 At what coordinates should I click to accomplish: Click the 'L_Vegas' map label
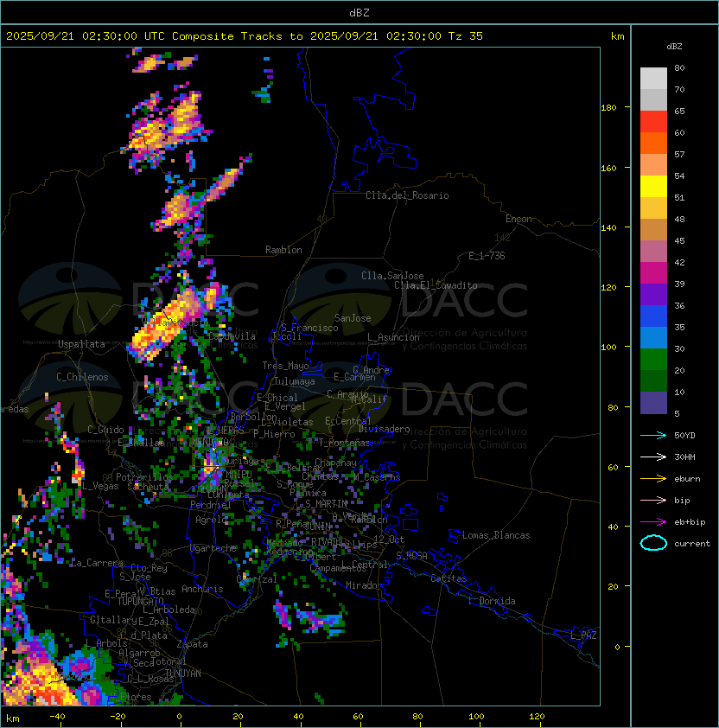click(x=100, y=486)
